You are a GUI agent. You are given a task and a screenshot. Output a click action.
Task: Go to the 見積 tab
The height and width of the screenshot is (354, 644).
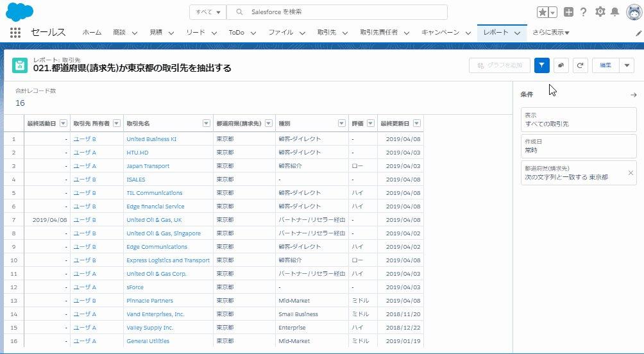coord(156,33)
